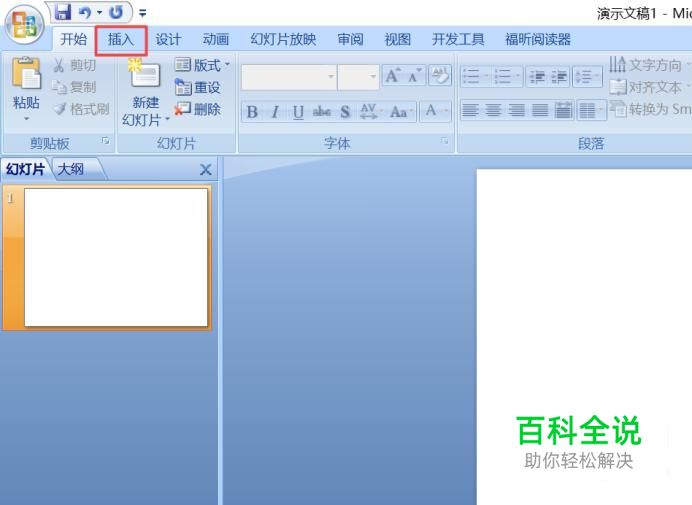Click the 剪切 cut button
The image size is (692, 505).
pos(74,65)
